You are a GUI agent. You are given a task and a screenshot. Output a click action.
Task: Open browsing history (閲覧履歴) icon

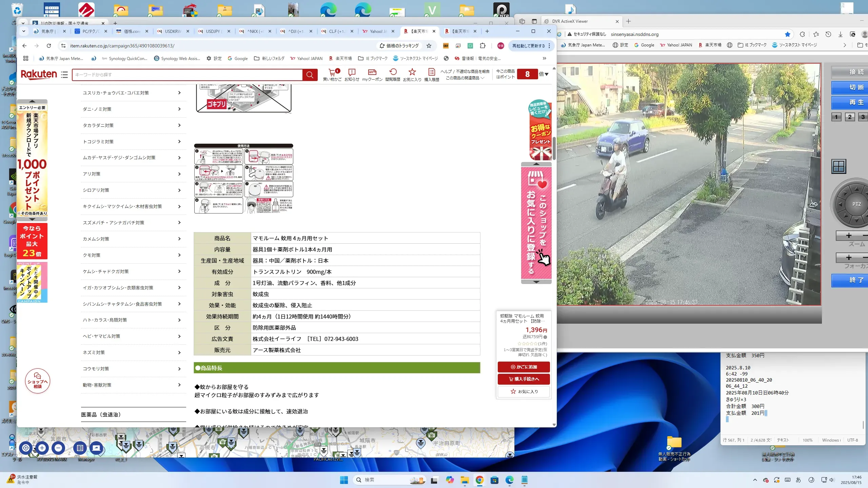point(393,72)
